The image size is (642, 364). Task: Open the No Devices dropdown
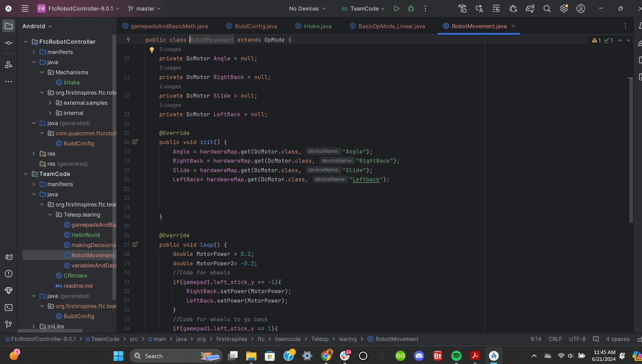pyautogui.click(x=307, y=9)
